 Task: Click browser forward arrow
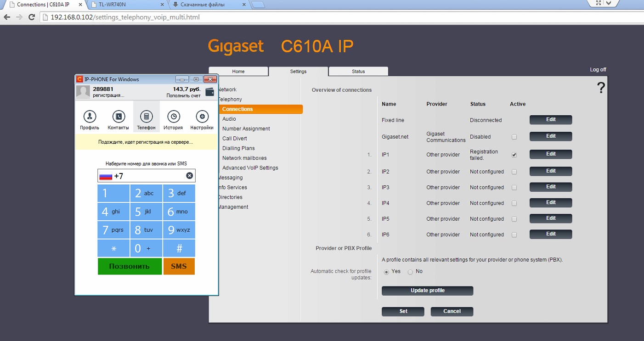(19, 17)
